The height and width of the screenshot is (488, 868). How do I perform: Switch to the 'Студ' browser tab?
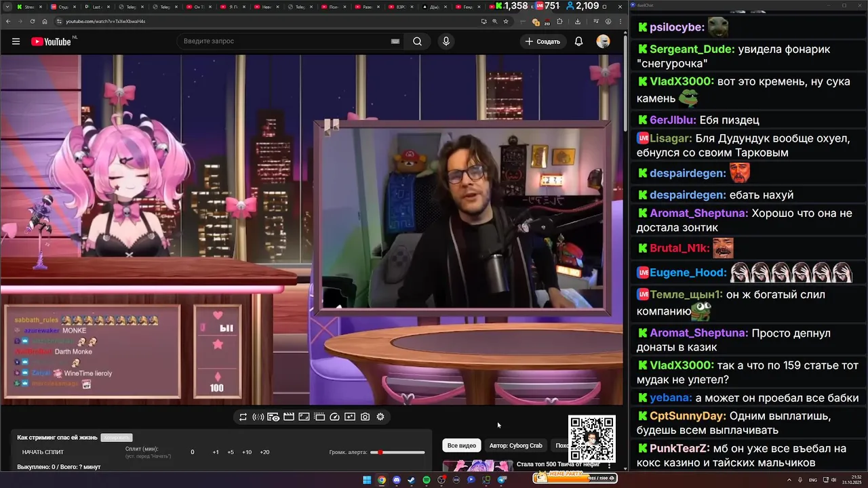click(x=63, y=7)
